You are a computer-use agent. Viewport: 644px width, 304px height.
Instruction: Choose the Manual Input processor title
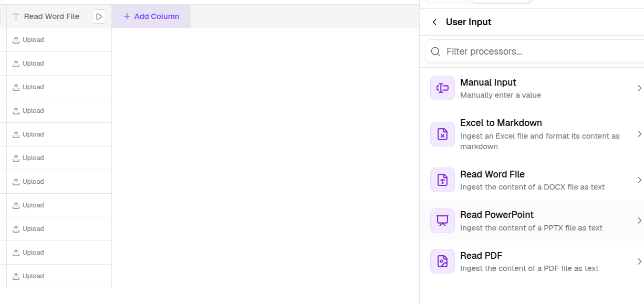(488, 82)
